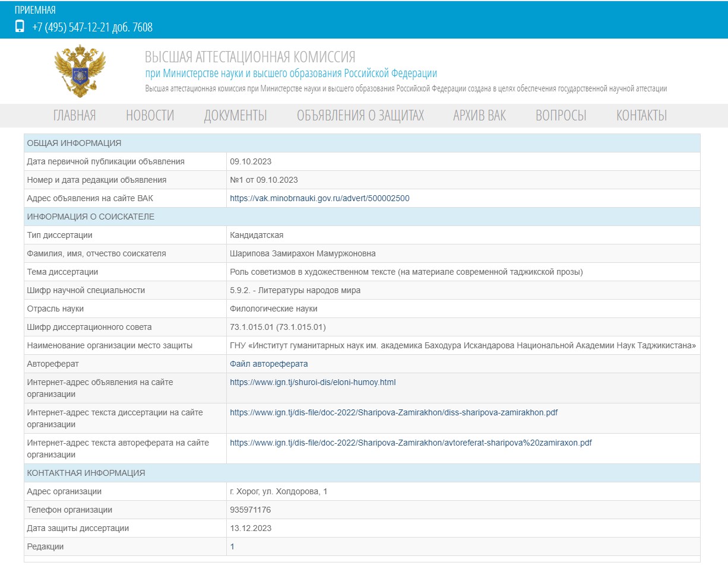Image resolution: width=728 pixels, height=569 pixels.
Task: Click the Тип диссертации row label
Action: 59,235
